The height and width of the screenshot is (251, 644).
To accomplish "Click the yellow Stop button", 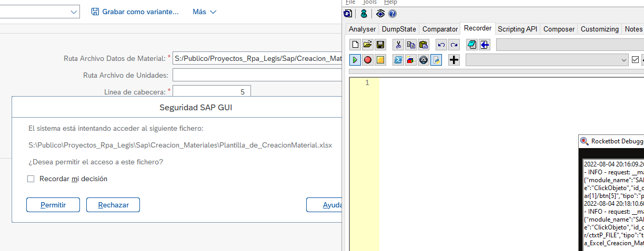I will 380,60.
